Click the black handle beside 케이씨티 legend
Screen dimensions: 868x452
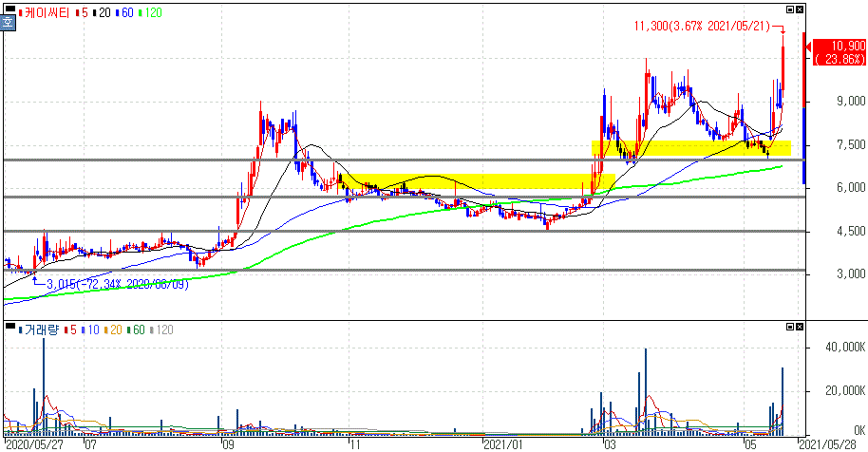pyautogui.click(x=9, y=8)
